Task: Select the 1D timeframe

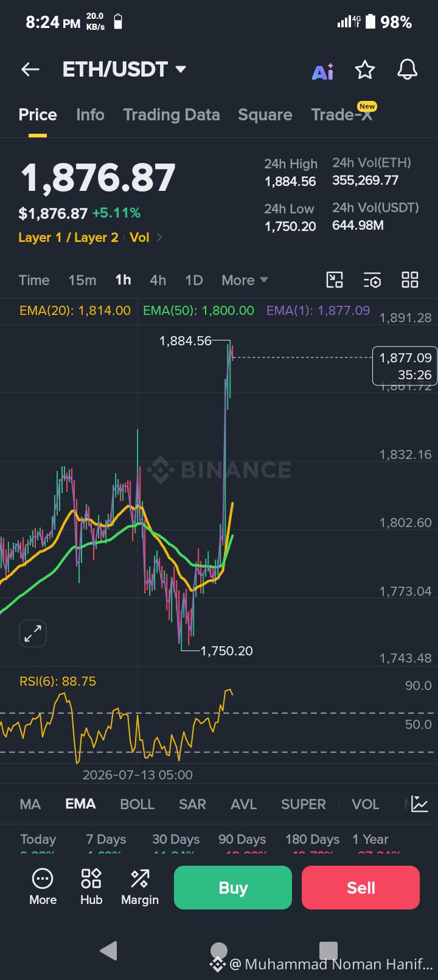Action: click(194, 280)
